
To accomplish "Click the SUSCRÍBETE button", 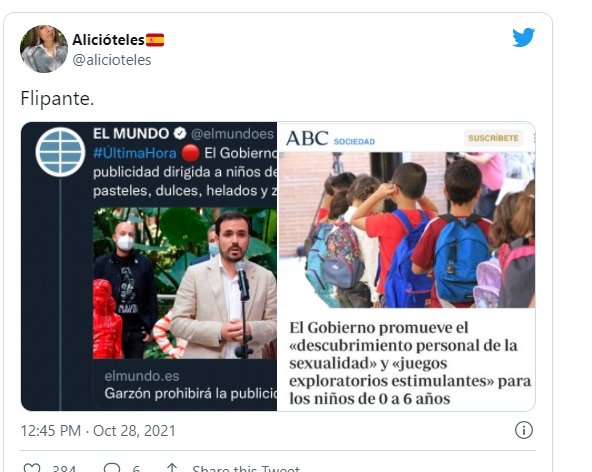I will coord(493,138).
